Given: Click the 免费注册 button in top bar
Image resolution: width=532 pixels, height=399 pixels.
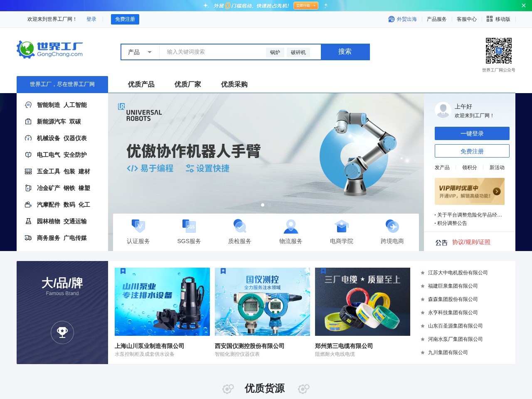Looking at the screenshot, I should 125,19.
